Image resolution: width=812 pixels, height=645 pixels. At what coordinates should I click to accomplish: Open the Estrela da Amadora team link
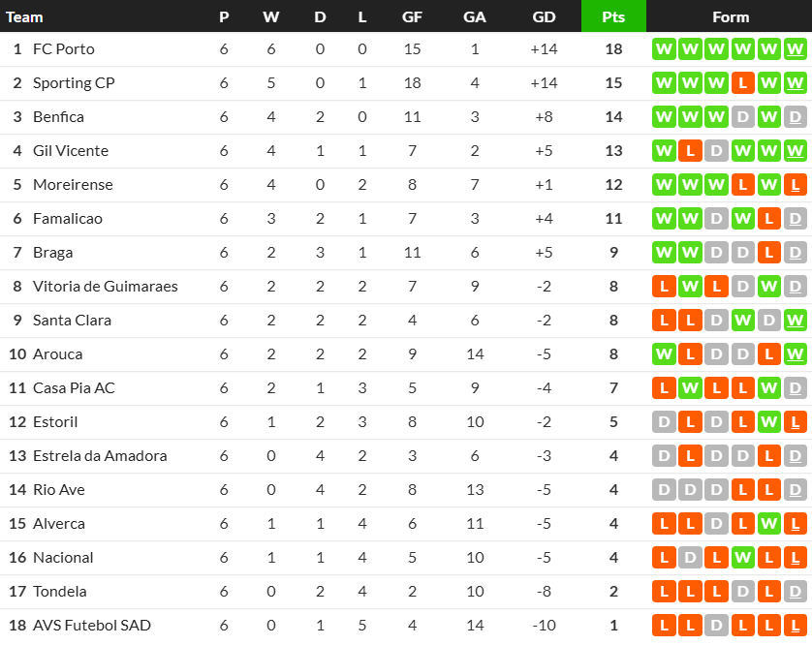point(100,456)
